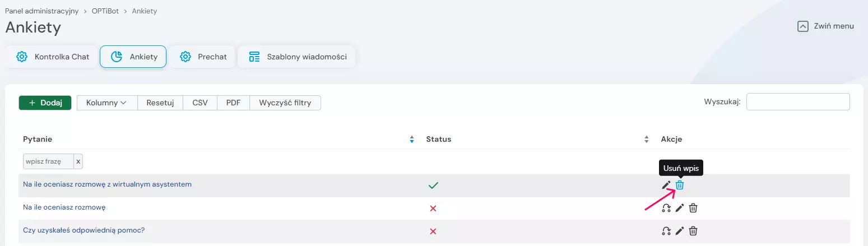Sort the table by Pytanie column
The image size is (868, 246).
pos(412,140)
